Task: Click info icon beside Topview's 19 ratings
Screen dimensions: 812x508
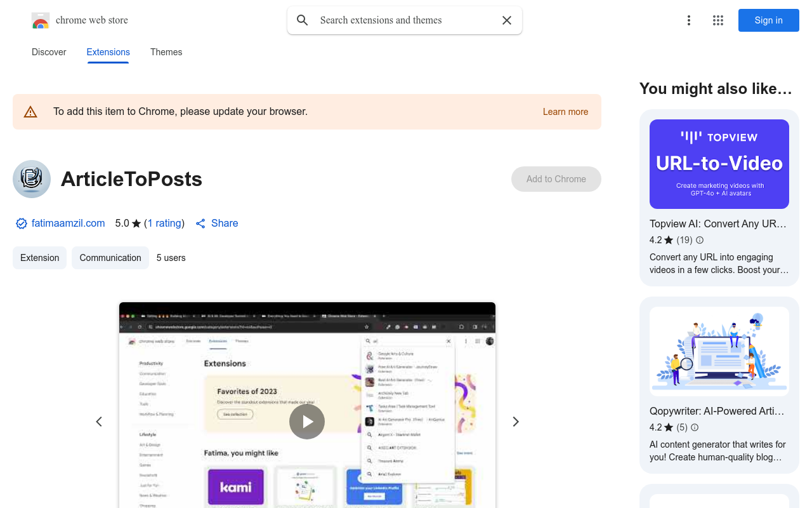Action: tap(700, 240)
